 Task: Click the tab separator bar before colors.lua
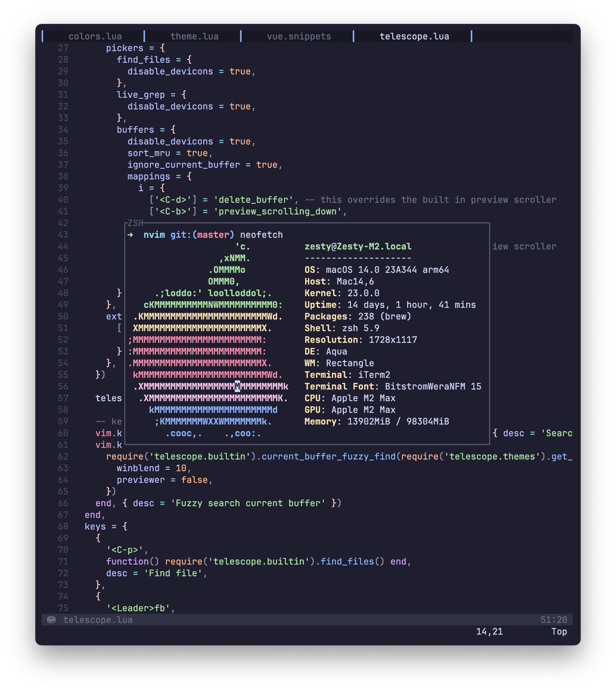click(x=42, y=36)
